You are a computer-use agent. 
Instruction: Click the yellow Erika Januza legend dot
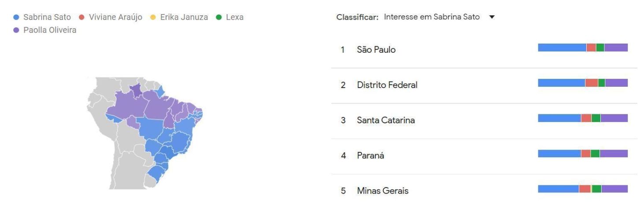pyautogui.click(x=153, y=18)
